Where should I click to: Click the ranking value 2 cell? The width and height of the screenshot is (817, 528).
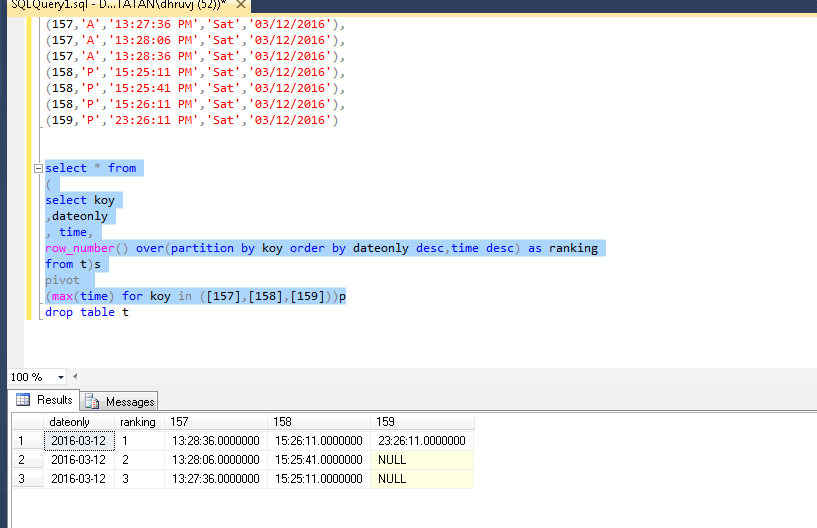coord(140,460)
